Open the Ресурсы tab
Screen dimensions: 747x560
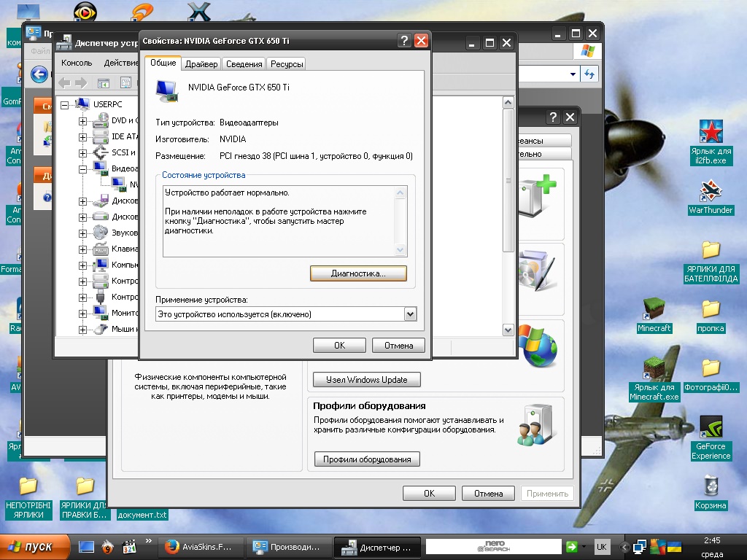(286, 64)
